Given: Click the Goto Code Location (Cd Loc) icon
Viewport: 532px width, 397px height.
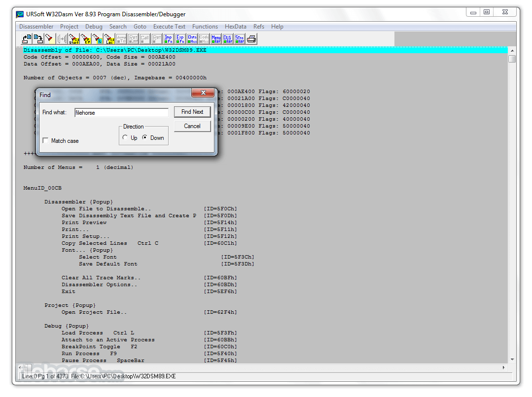Looking at the screenshot, I should 109,39.
